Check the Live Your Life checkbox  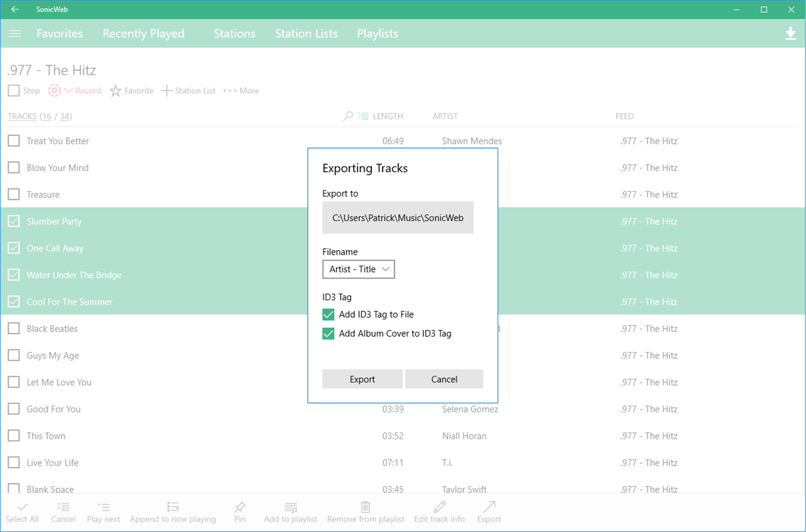click(x=14, y=462)
